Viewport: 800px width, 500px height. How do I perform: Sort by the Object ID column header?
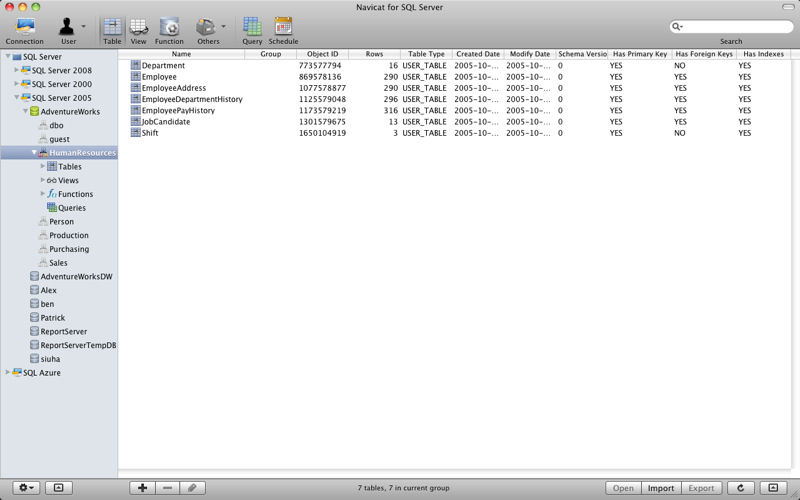tap(322, 54)
